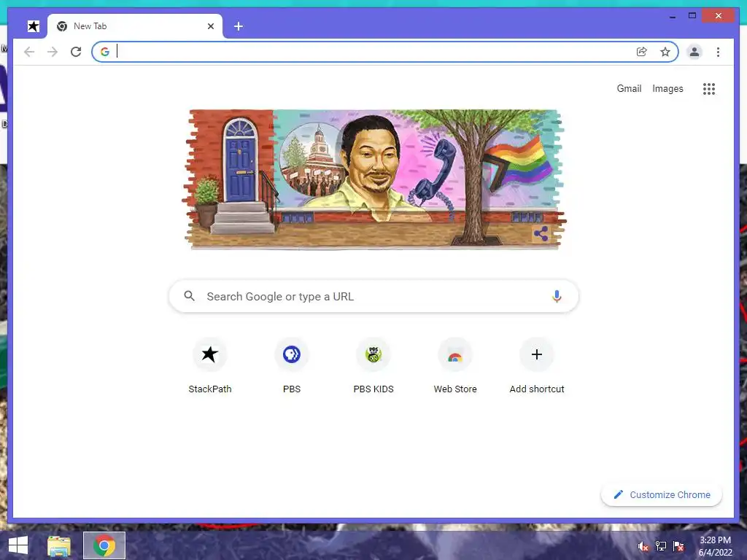747x560 pixels.
Task: Open the network tray icon
Action: click(x=661, y=546)
